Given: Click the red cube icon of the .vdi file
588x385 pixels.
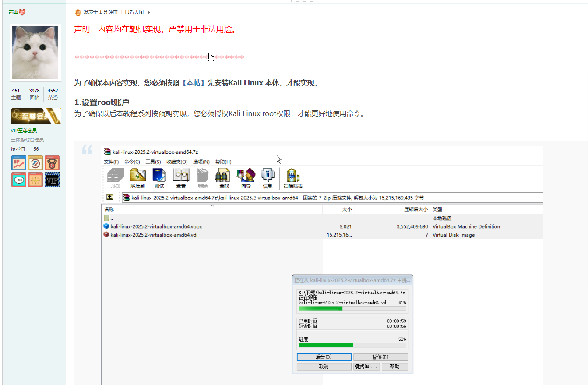Looking at the screenshot, I should 106,235.
